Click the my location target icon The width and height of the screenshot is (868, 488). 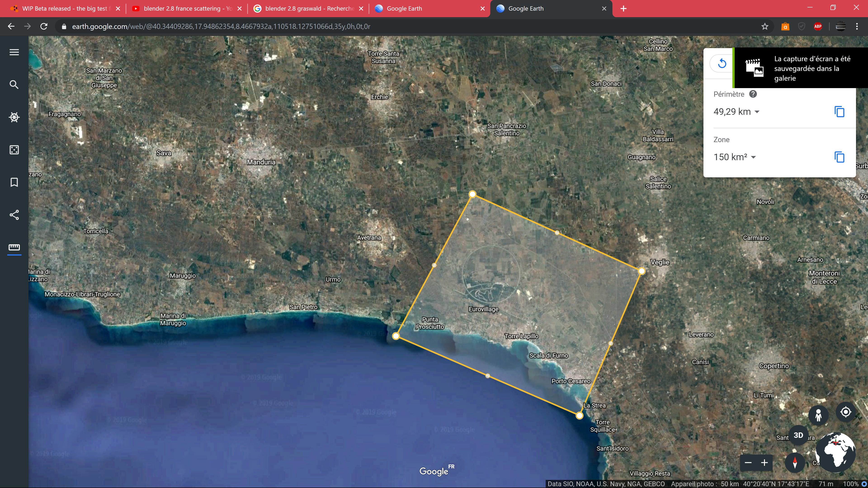pos(846,412)
